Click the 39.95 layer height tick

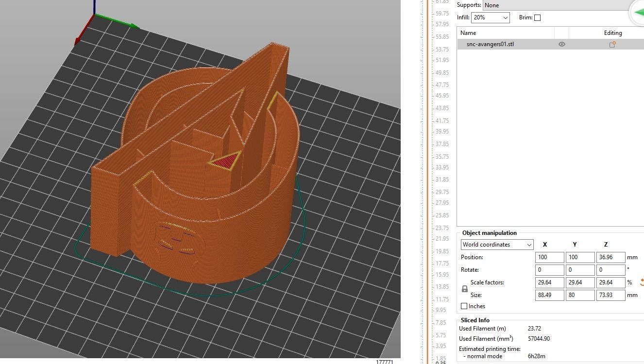[x=442, y=132]
